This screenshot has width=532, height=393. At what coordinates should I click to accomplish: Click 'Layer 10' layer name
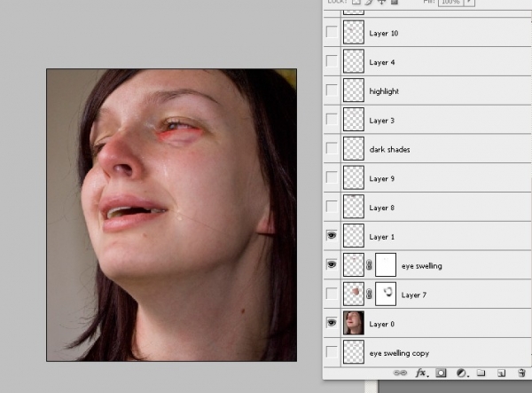point(383,33)
